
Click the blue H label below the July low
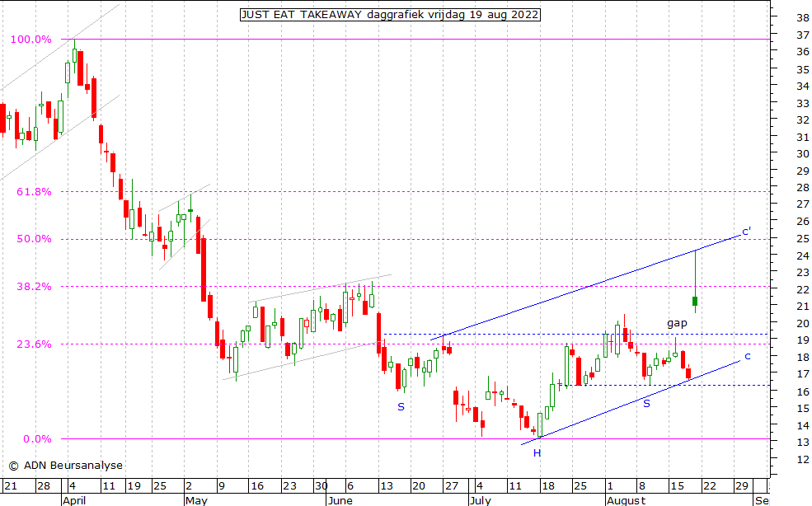tap(537, 453)
